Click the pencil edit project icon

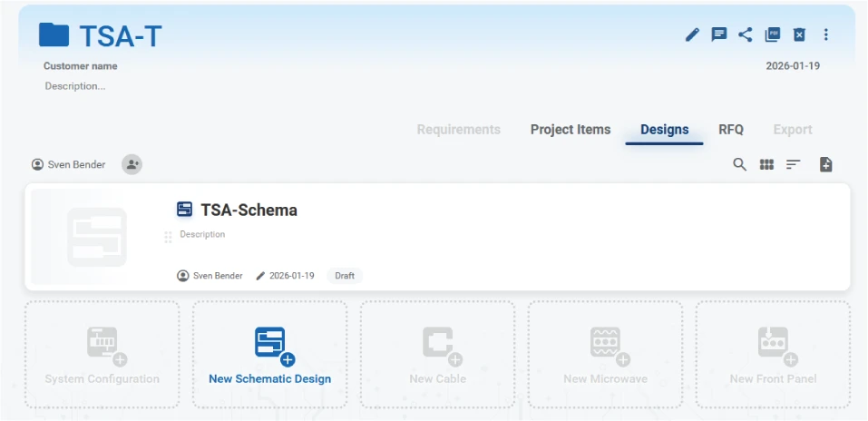coord(692,34)
